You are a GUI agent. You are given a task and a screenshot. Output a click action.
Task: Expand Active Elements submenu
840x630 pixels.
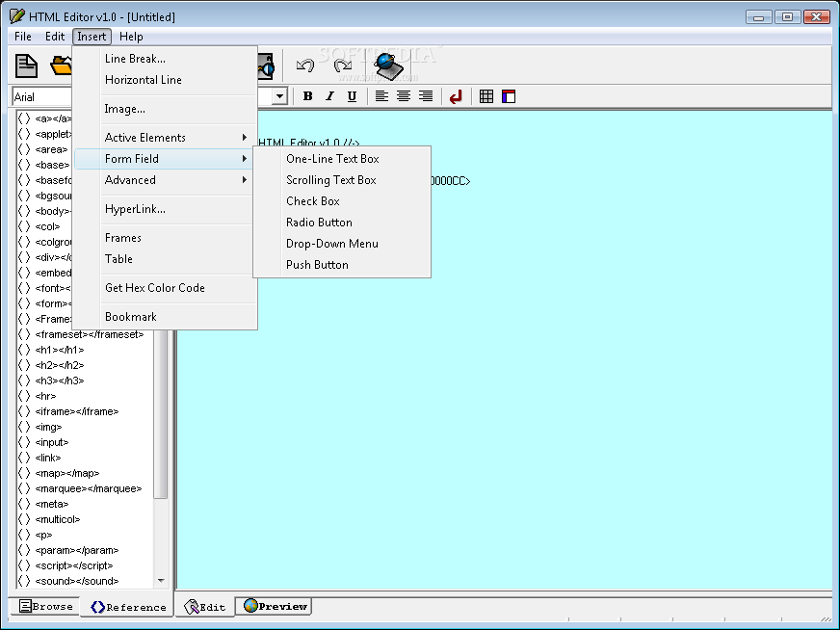(x=165, y=138)
